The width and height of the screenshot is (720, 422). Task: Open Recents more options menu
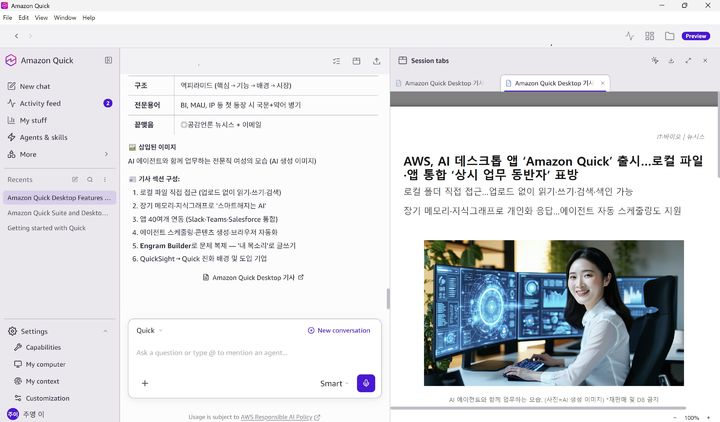click(x=105, y=180)
